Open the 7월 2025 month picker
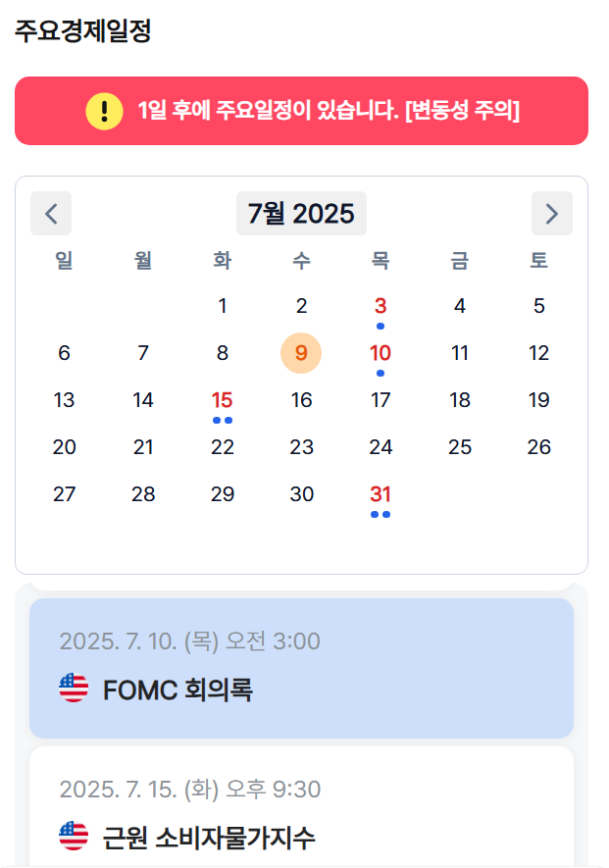This screenshot has height=868, width=609. coord(301,214)
